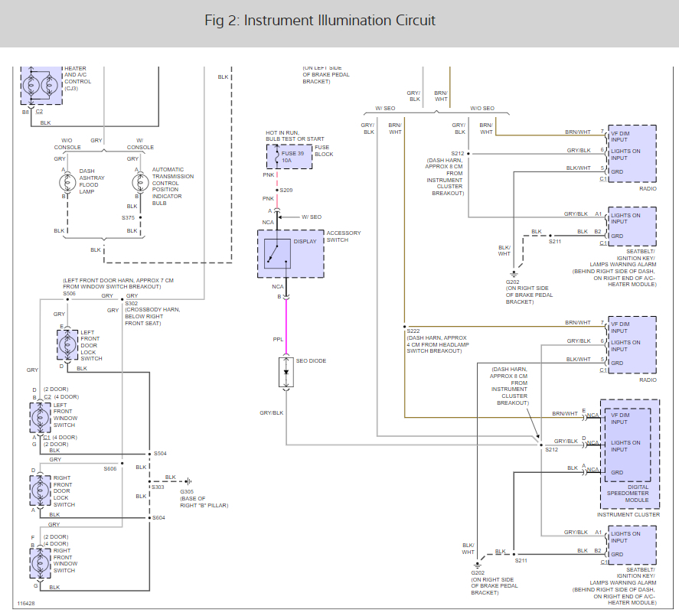Select the left front door lock switch symbol
Screen dimensions: 679x616
click(68, 344)
